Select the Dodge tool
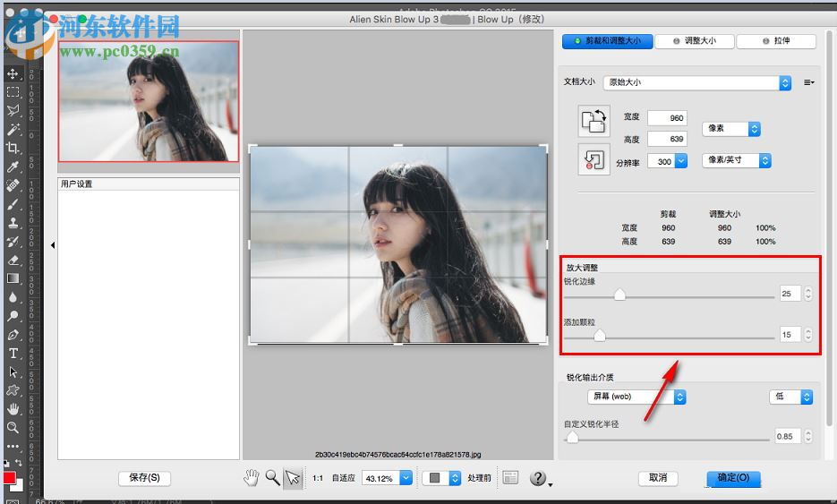This screenshot has height=504, width=837. tap(13, 316)
